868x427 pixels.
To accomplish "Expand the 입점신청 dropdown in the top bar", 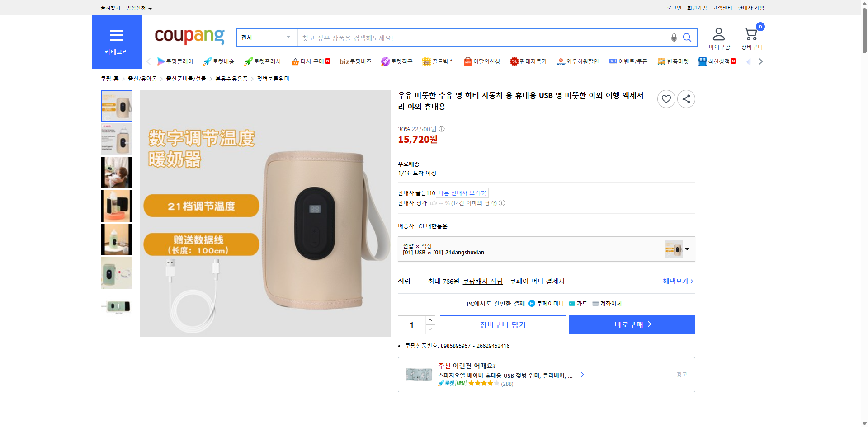I will point(138,8).
